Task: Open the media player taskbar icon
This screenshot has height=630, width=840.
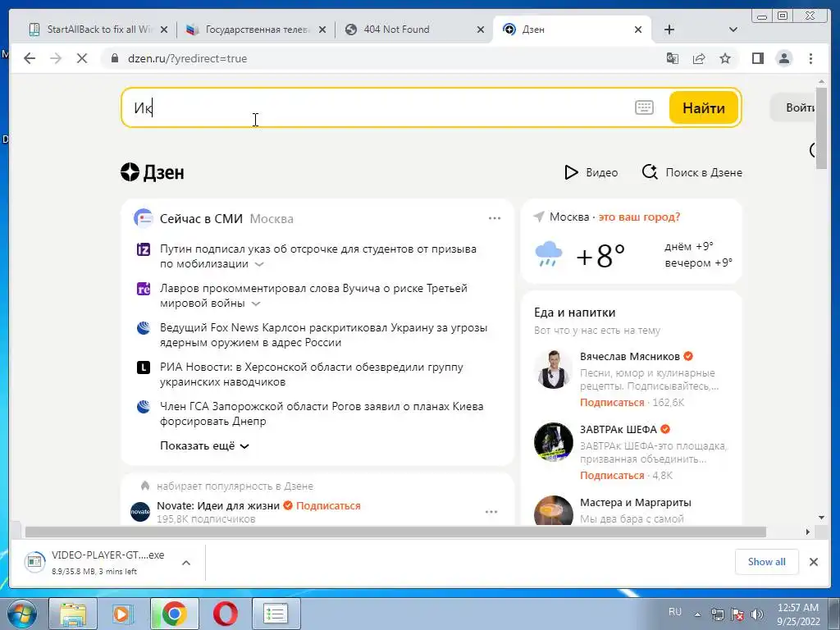Action: 122,614
